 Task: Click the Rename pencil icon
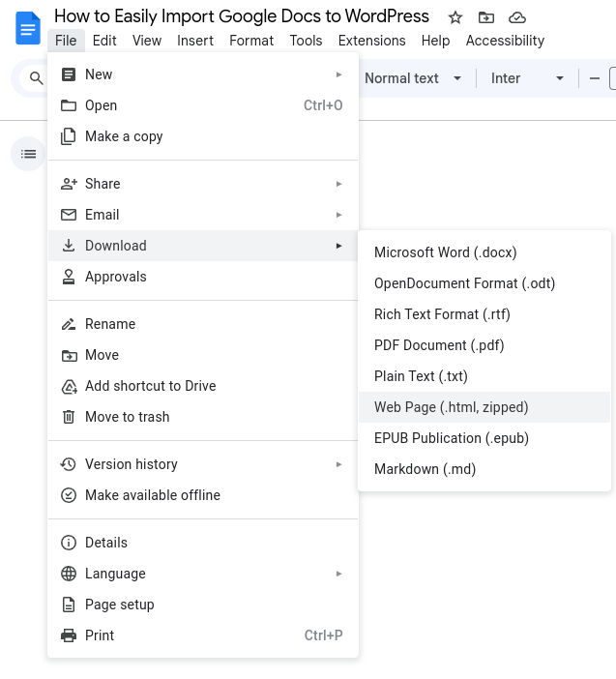69,324
